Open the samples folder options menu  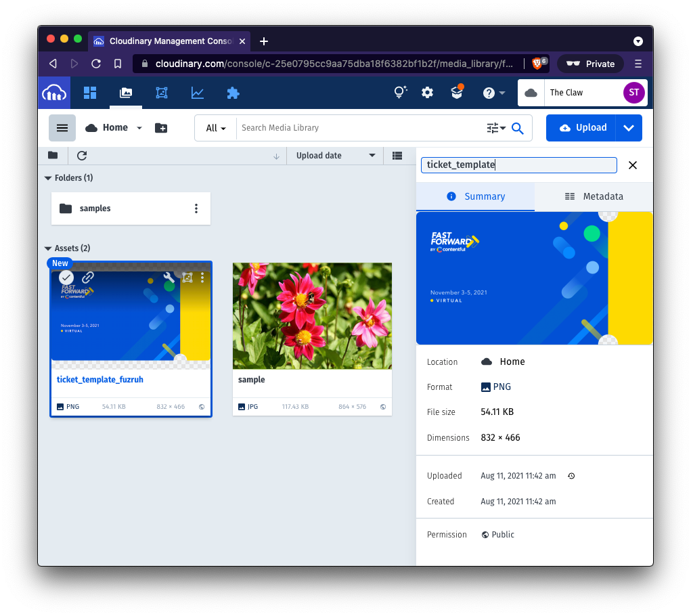pos(196,208)
